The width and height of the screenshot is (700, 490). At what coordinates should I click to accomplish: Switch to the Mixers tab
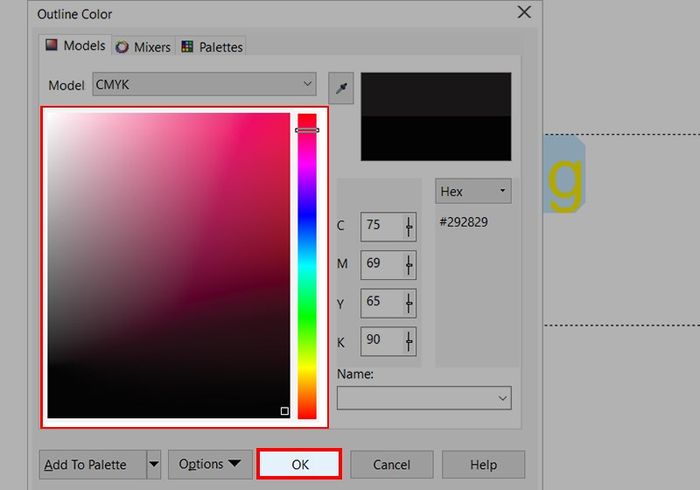(x=143, y=47)
